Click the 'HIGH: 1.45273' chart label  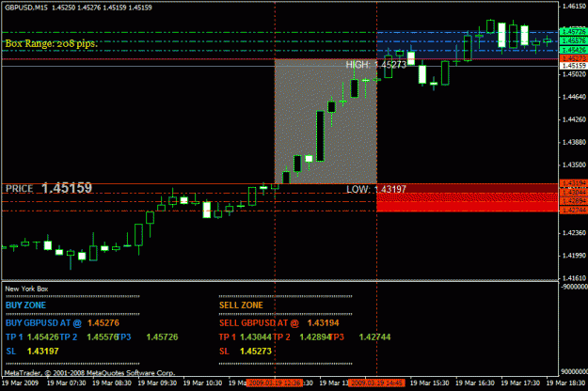coord(375,65)
